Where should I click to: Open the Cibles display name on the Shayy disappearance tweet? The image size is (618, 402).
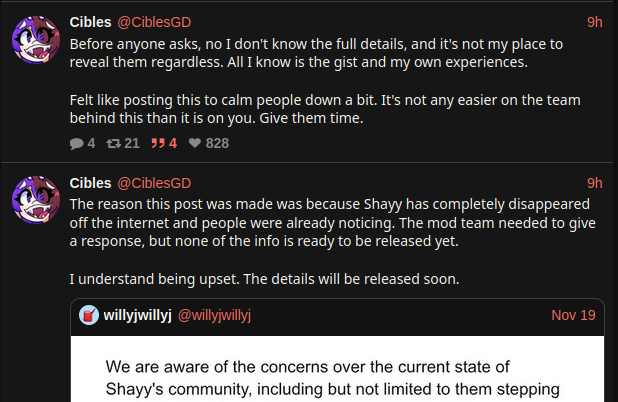pyautogui.click(x=90, y=182)
